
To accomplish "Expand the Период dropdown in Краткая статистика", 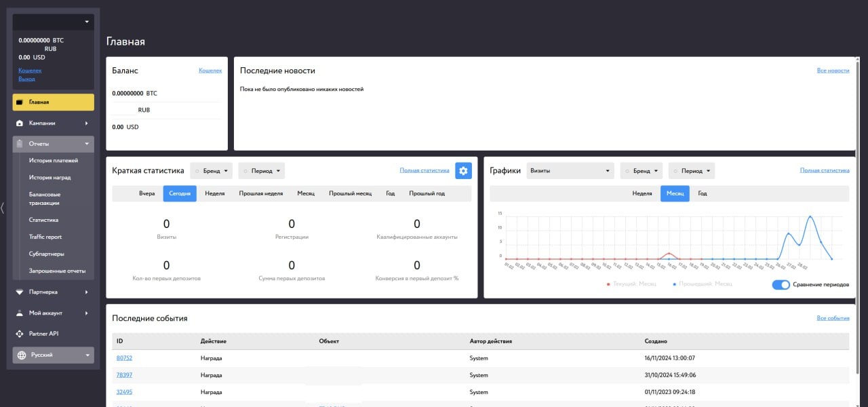I will click(x=261, y=171).
